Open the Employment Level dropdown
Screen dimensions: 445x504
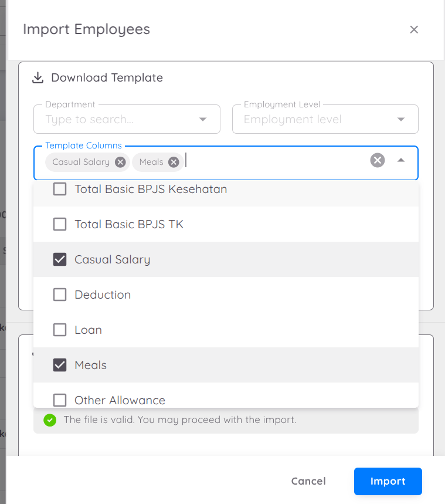coord(325,120)
